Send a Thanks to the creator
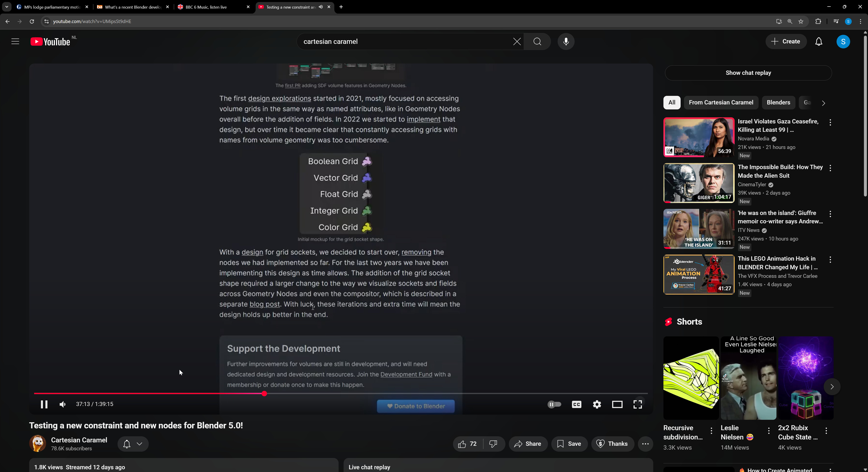Image resolution: width=868 pixels, height=472 pixels. point(612,444)
